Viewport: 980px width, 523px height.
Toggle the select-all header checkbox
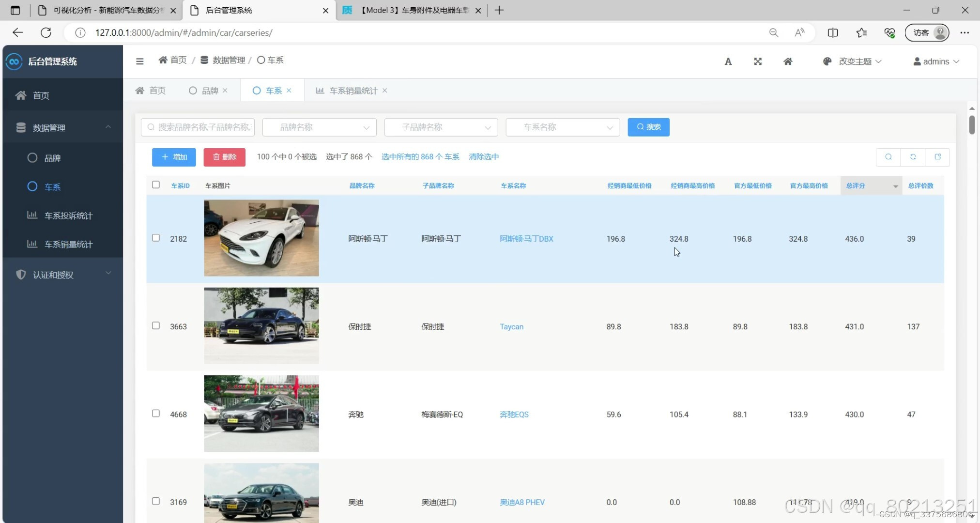(x=156, y=185)
